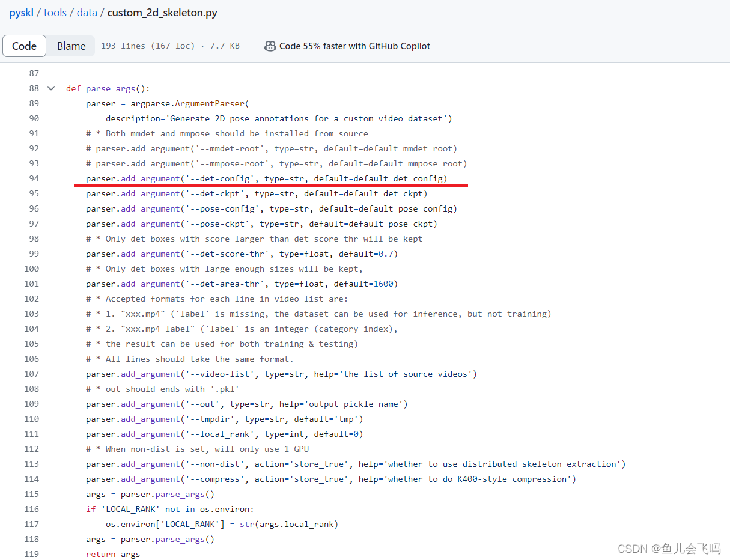
Task: Click the file size label 7.7 KB
Action: tap(224, 46)
